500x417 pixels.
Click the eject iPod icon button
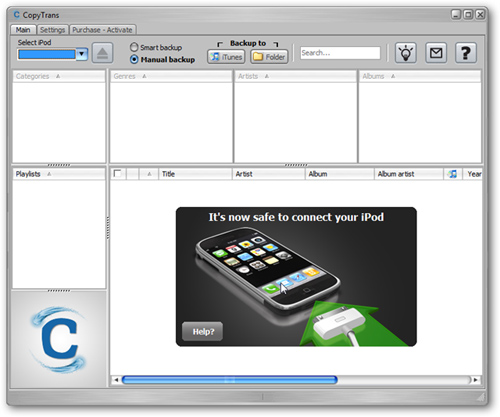click(102, 53)
